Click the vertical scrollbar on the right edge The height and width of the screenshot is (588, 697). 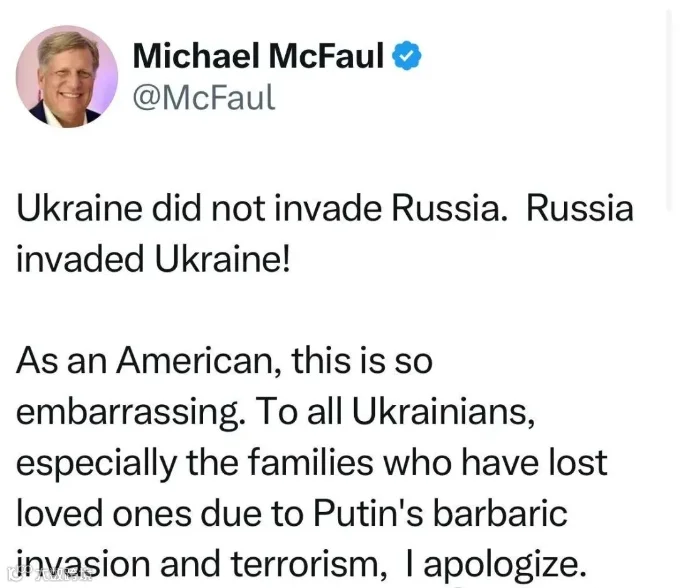(x=668, y=111)
